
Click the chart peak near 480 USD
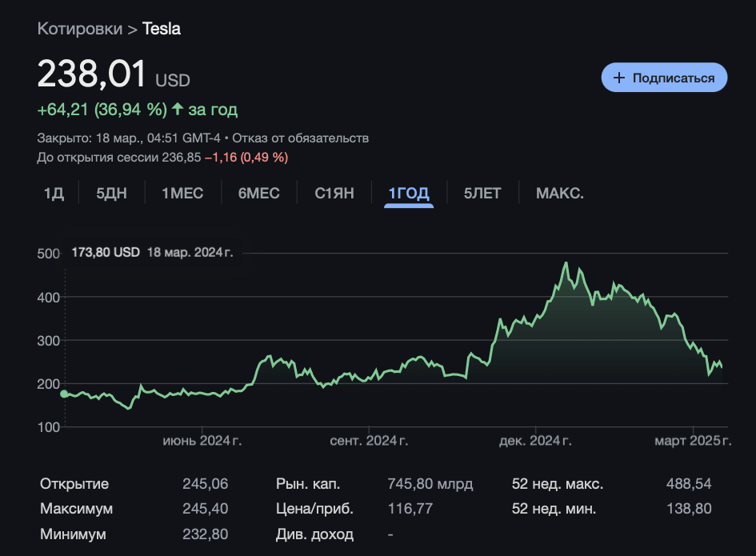566,263
